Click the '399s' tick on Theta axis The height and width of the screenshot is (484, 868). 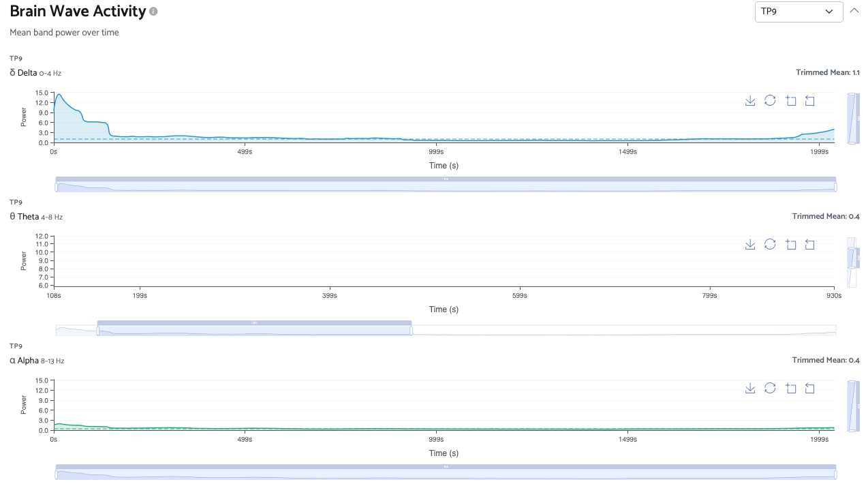329,296
